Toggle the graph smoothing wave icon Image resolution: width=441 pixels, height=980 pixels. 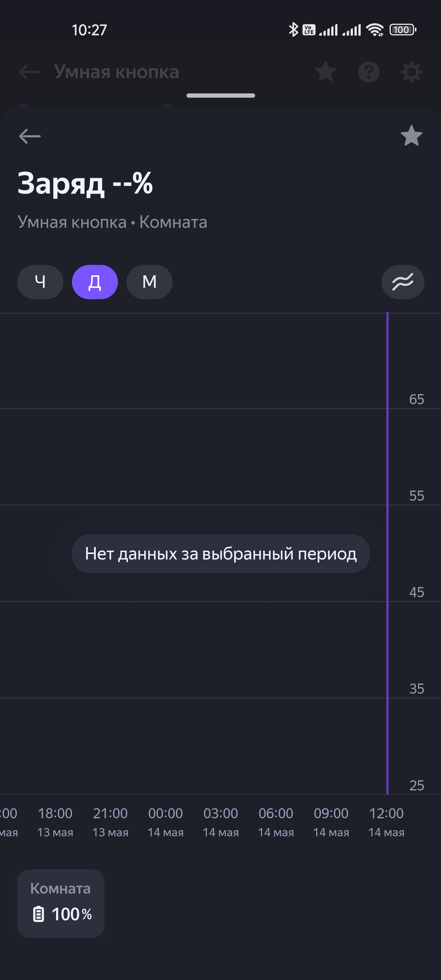click(x=403, y=282)
